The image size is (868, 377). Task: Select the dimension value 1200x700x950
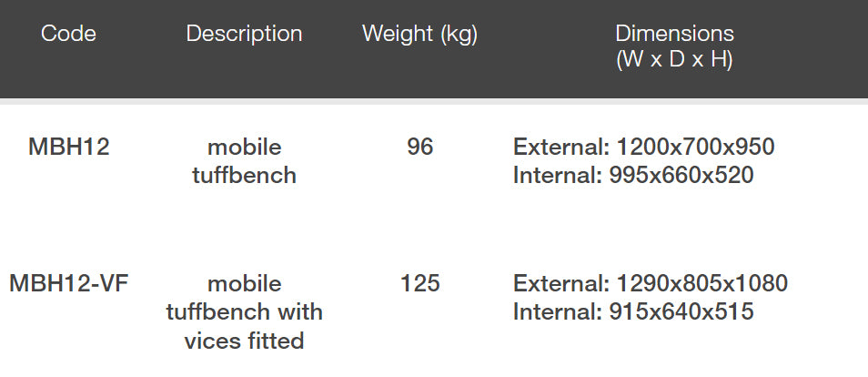695,147
